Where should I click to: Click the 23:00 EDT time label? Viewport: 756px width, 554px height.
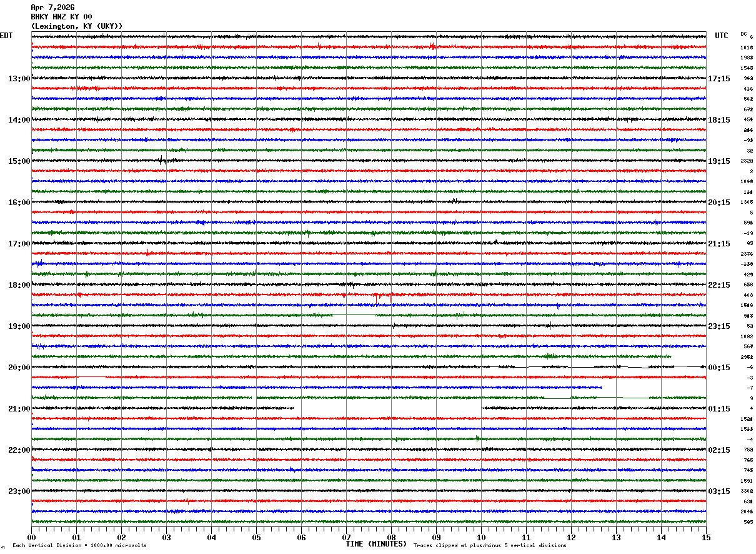point(19,491)
